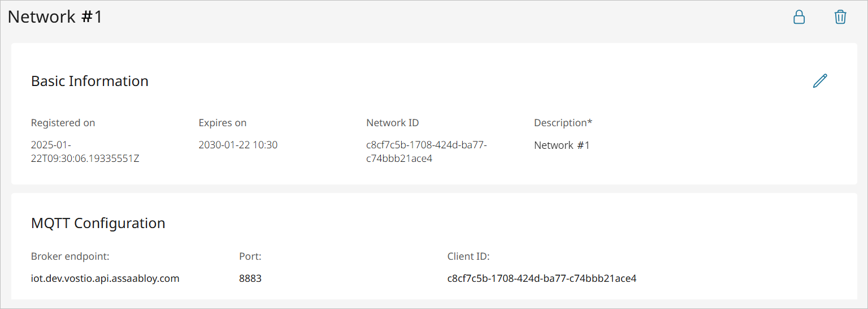Select the Client ID value under MQTT Configuration
868x309 pixels.
pos(541,278)
